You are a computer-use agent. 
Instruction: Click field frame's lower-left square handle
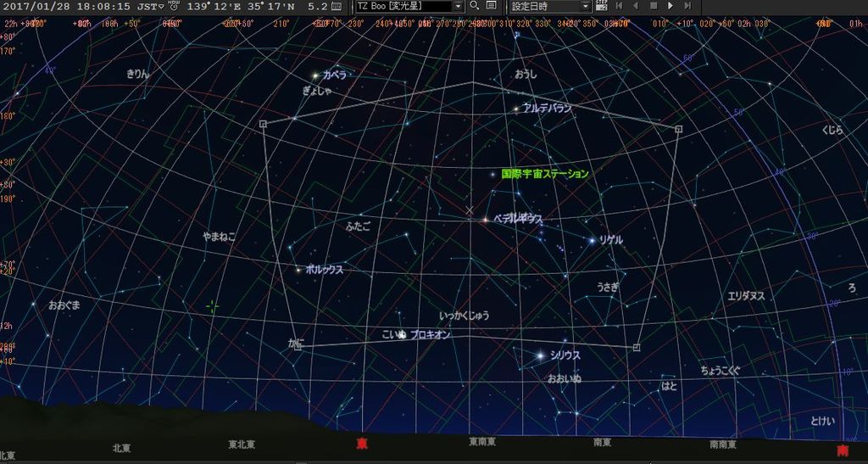[298, 347]
